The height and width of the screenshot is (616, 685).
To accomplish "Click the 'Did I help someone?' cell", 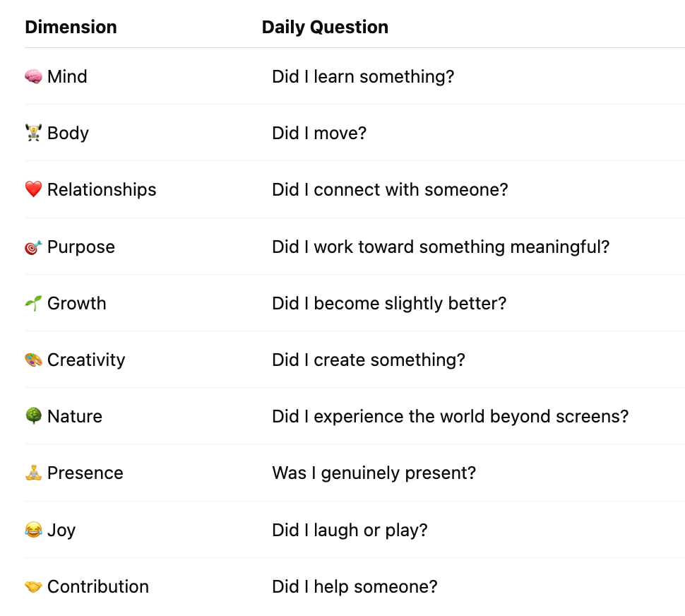I will (x=355, y=586).
